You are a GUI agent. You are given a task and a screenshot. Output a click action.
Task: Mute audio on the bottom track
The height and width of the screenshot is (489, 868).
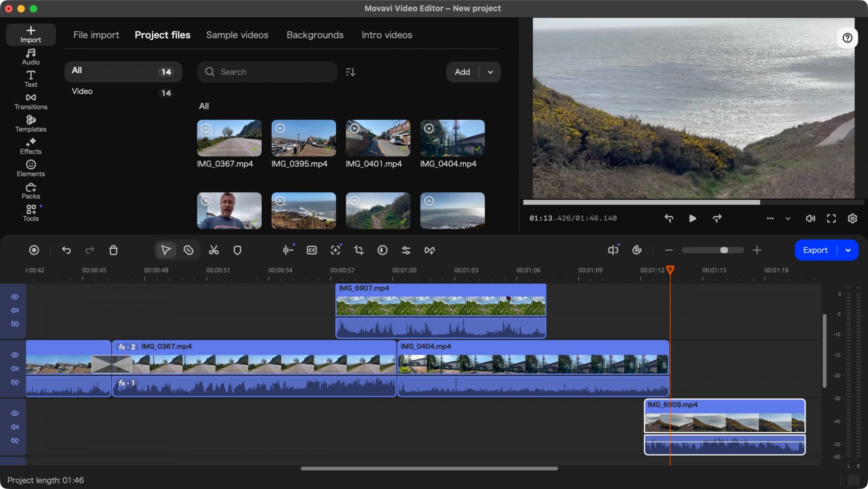15,427
